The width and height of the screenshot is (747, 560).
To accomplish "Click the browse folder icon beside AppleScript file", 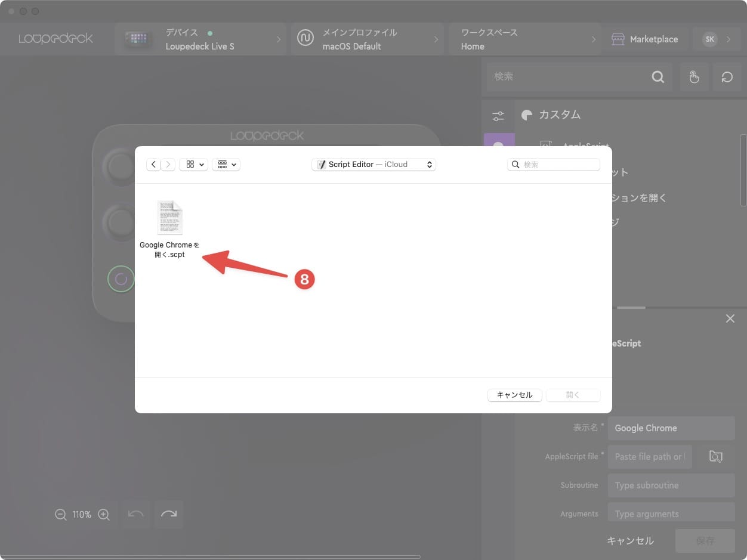I will point(715,457).
